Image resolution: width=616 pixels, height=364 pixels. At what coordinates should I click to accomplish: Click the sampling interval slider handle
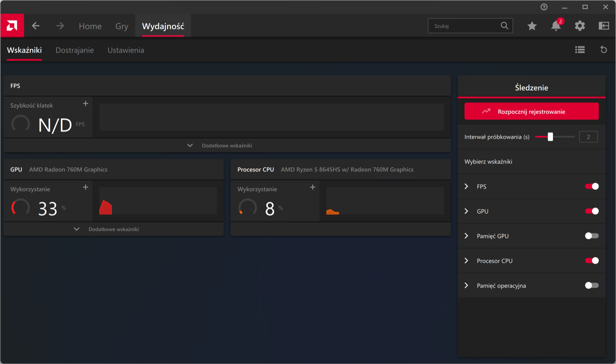coord(550,137)
